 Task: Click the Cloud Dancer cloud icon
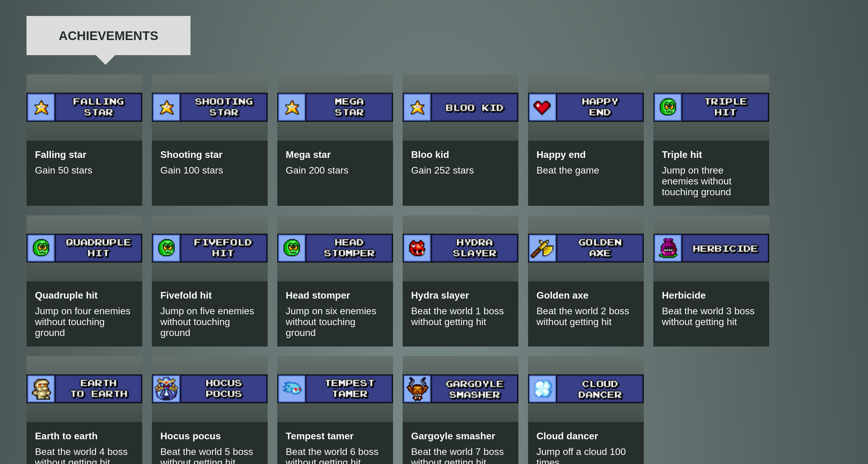542,389
